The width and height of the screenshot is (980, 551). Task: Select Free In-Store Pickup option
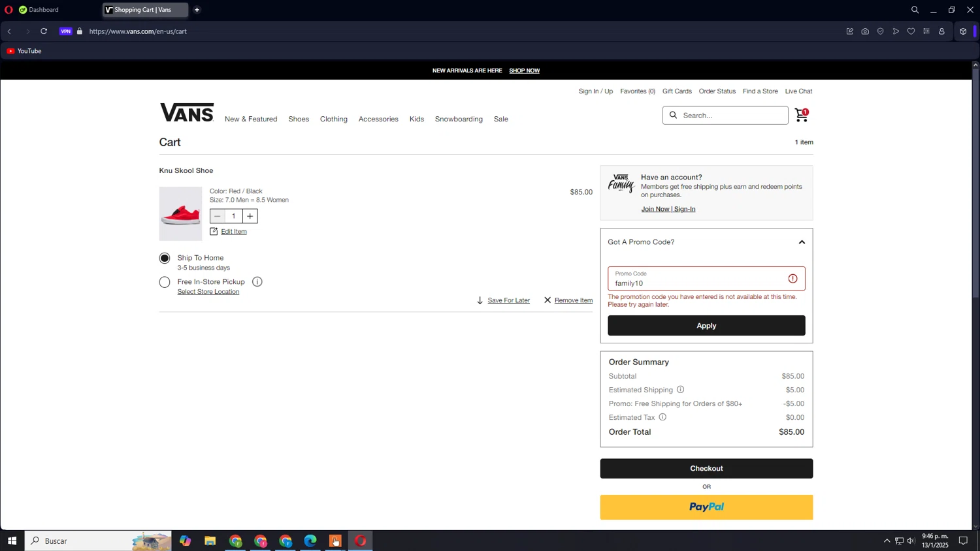click(165, 282)
